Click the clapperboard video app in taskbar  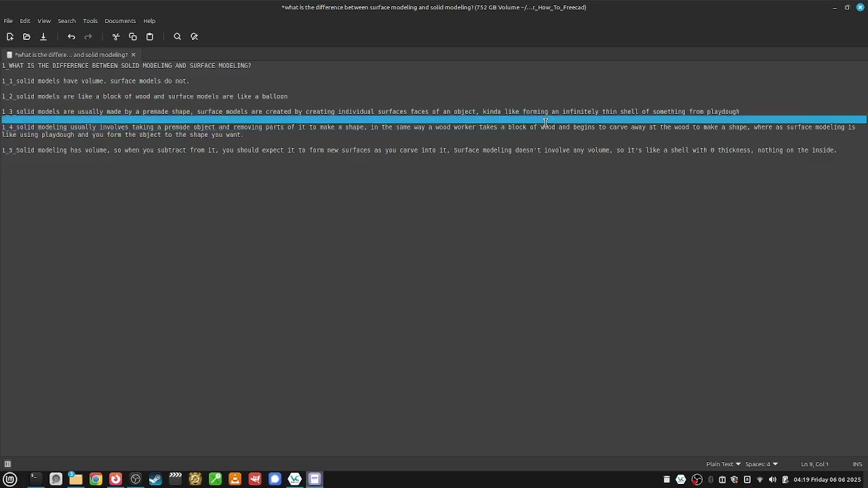pos(175,479)
